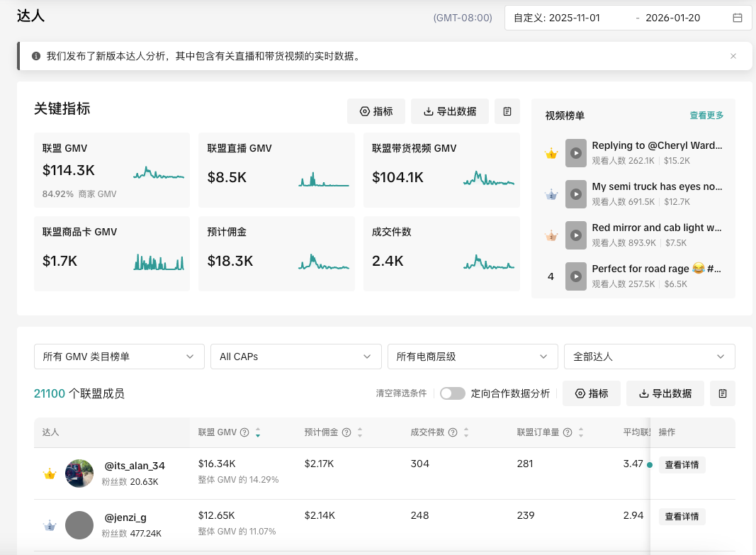
Task: Play the 'My semi truck has eyes' video
Action: pyautogui.click(x=576, y=194)
